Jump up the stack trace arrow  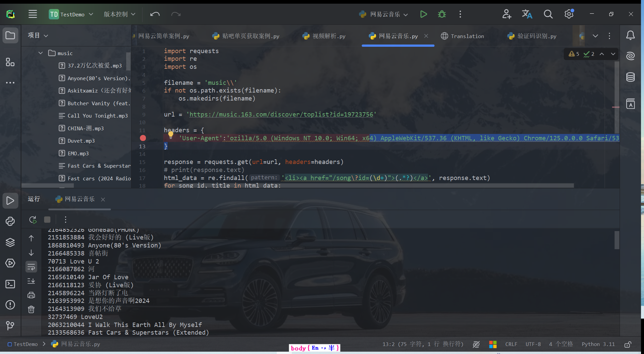coord(31,238)
